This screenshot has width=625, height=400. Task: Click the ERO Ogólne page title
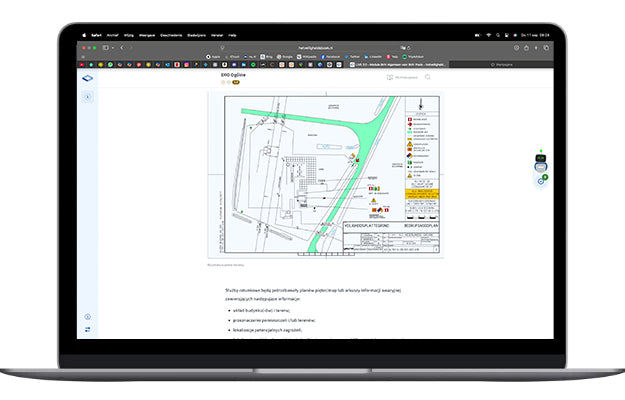[x=233, y=75]
